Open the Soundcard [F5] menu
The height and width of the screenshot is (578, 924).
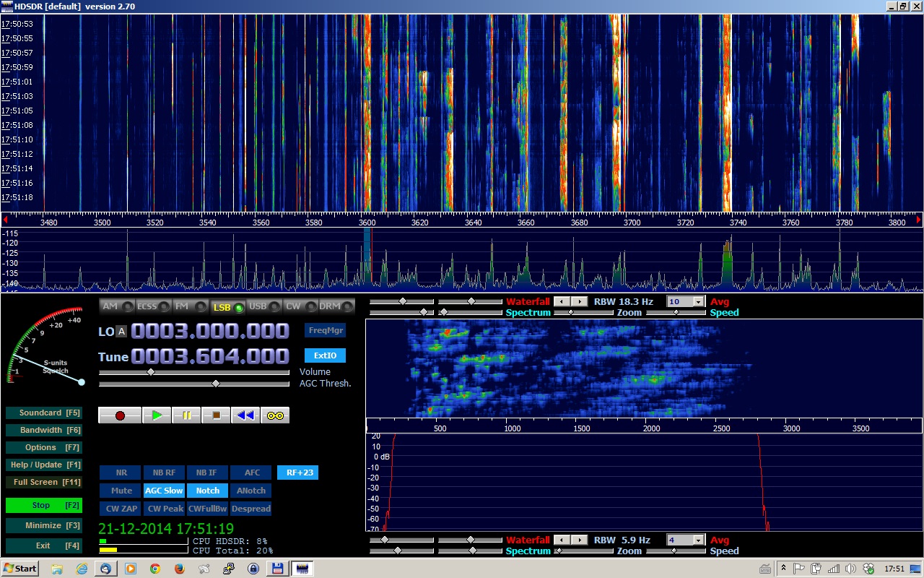pyautogui.click(x=43, y=413)
